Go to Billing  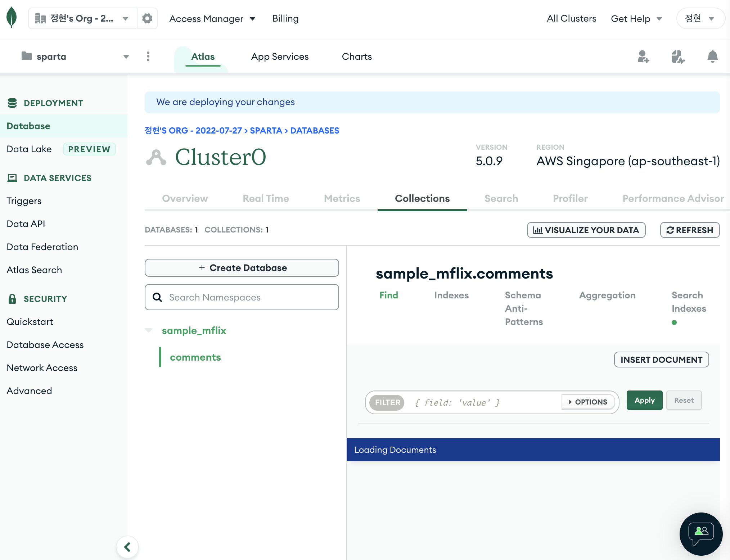(x=285, y=18)
